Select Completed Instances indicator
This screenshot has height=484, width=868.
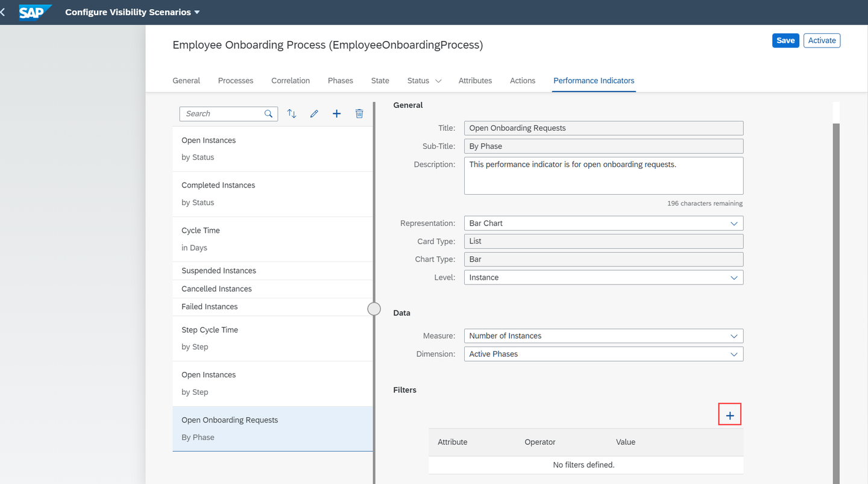tap(272, 194)
